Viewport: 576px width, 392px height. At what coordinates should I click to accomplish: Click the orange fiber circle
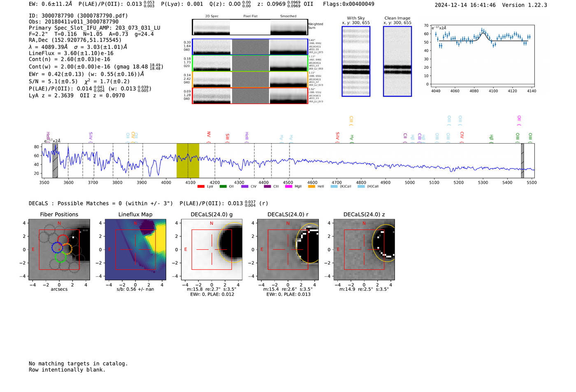pos(67,249)
